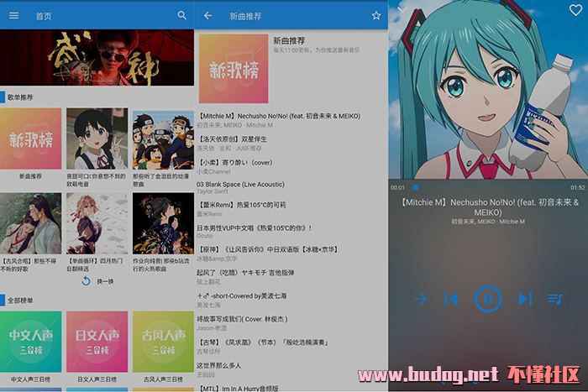Play 起风了 ヤキモチ 吉他指弹
Image resolution: width=588 pixels, height=392 pixels.
[x=291, y=277]
